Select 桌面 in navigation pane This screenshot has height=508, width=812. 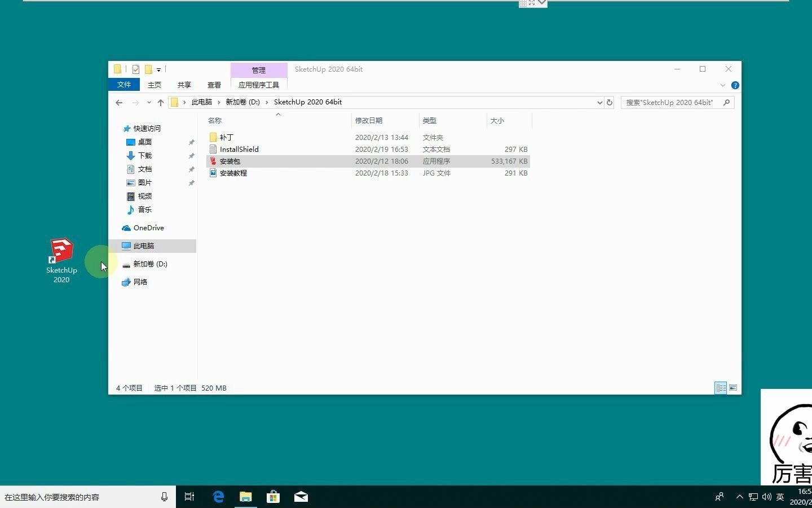point(145,142)
